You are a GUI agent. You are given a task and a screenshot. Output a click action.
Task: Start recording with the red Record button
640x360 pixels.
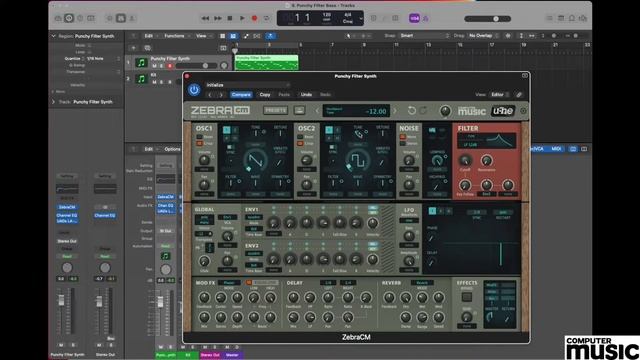254,18
